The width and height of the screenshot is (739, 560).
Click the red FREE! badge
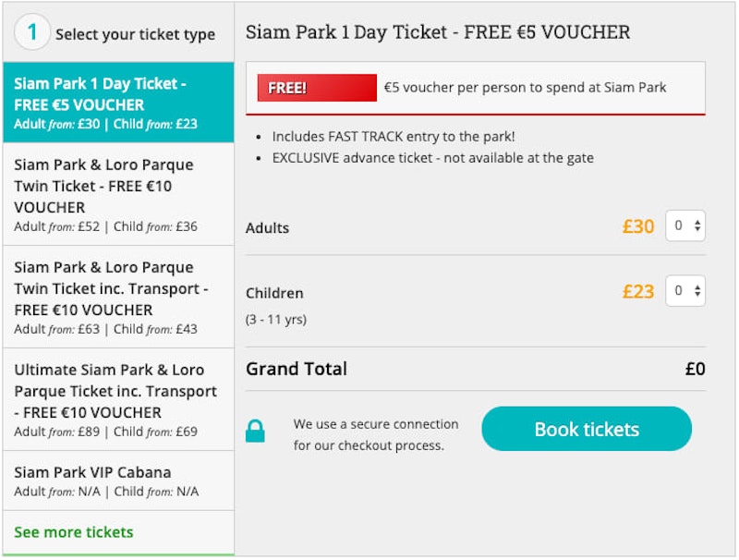tap(317, 88)
